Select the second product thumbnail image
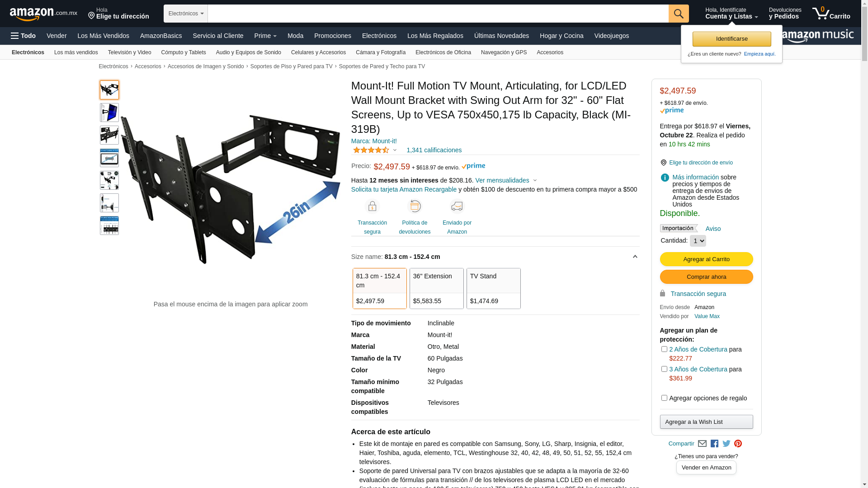Screen dimensions: 868x488 [109, 113]
